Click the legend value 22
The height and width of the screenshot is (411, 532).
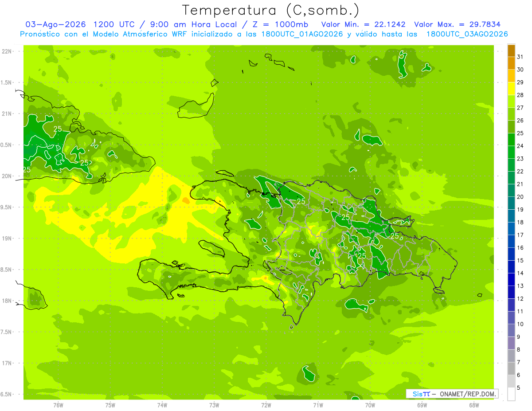point(521,171)
